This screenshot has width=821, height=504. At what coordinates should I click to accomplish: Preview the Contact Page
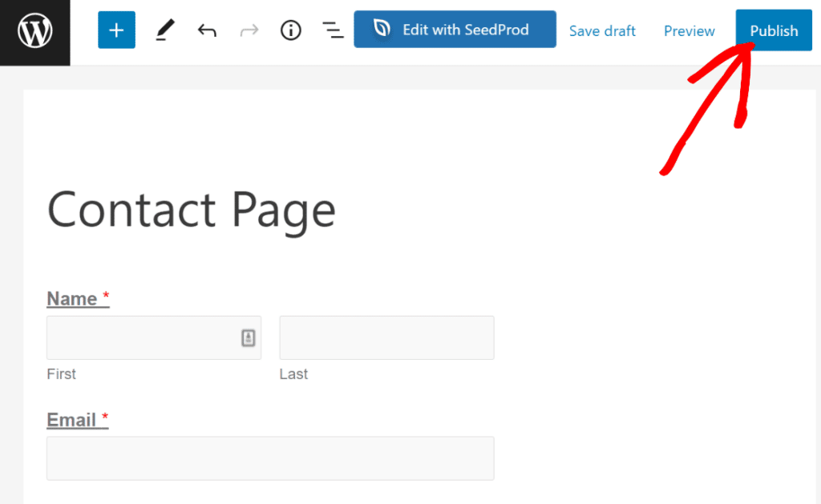(689, 30)
